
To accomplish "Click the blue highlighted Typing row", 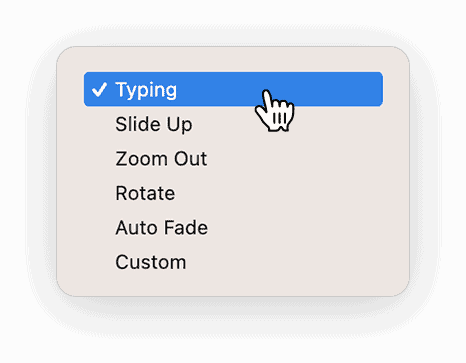I will 233,89.
